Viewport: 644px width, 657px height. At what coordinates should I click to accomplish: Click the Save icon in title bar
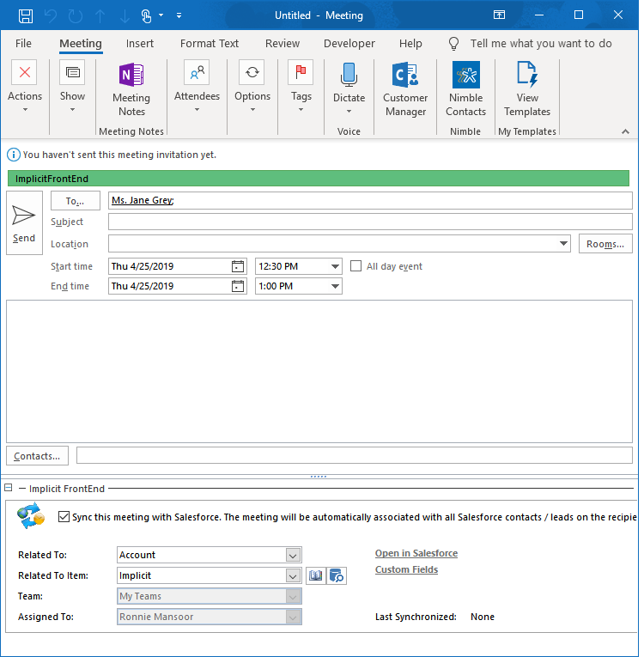click(x=26, y=15)
